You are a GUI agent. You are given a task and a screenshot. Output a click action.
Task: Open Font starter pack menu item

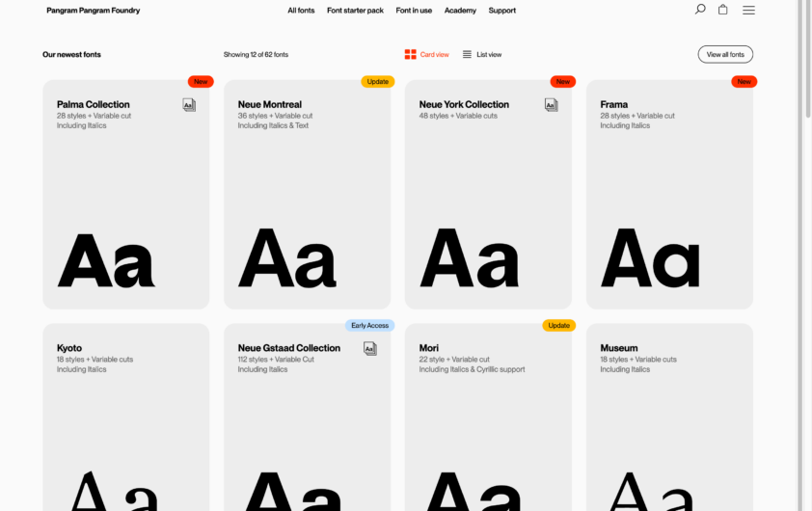coord(355,11)
